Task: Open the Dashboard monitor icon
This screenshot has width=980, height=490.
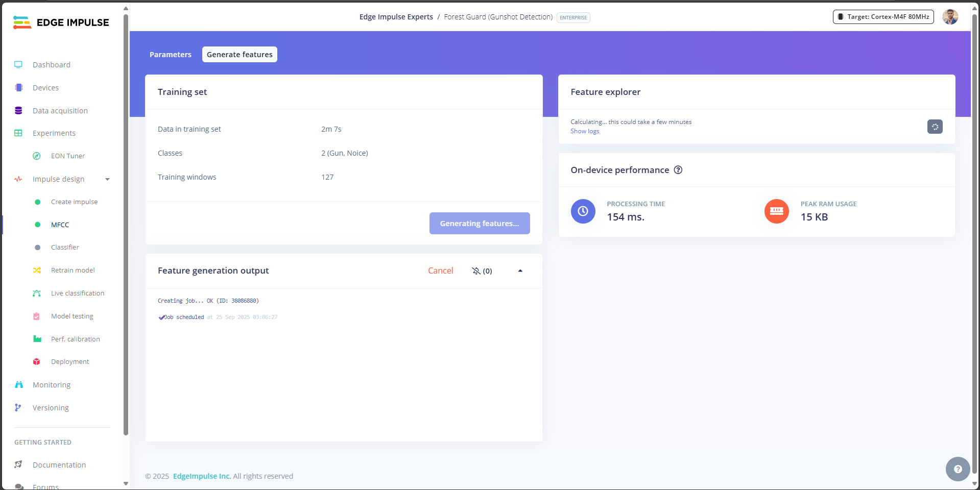Action: pyautogui.click(x=18, y=65)
